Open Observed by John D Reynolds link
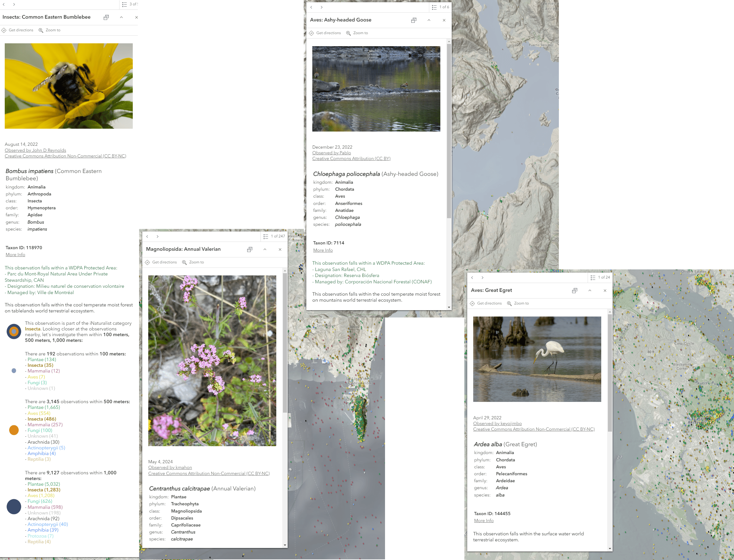 (35, 150)
